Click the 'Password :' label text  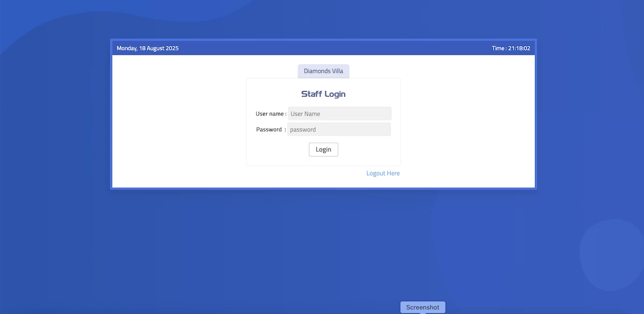pyautogui.click(x=270, y=129)
